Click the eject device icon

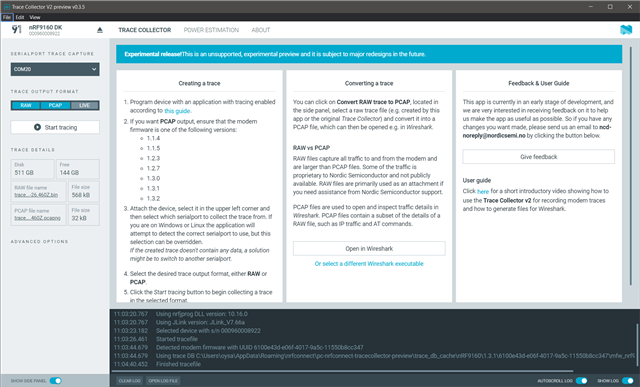click(x=100, y=30)
